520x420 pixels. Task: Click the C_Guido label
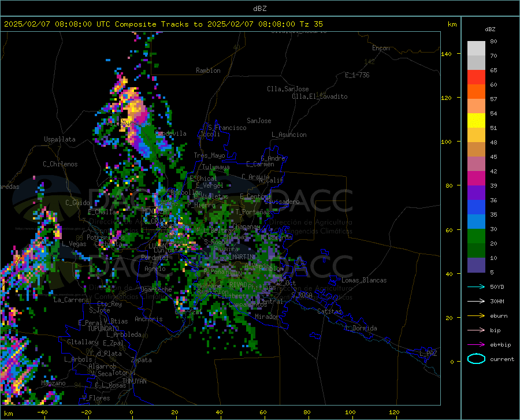77,203
